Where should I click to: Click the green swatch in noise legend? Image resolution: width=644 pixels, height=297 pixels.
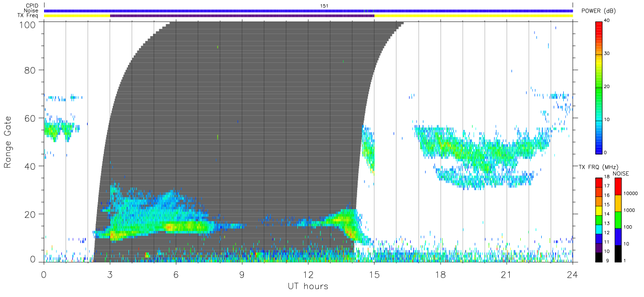click(x=617, y=219)
